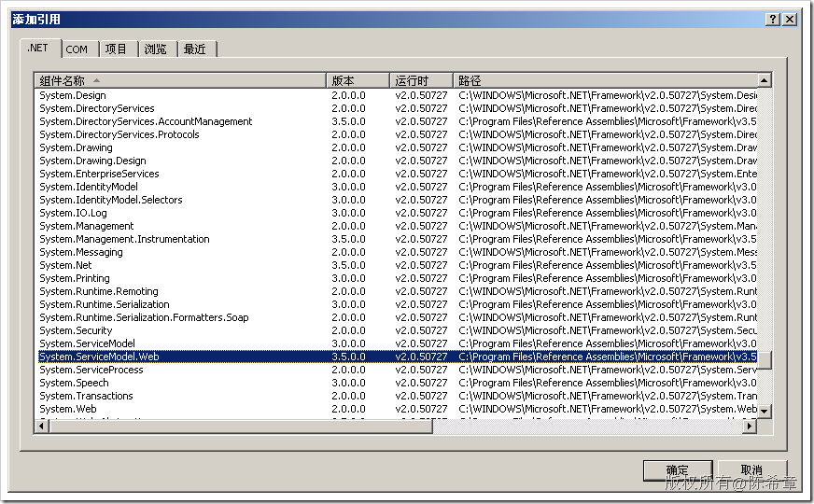Select System.Design in the list

pos(398,95)
